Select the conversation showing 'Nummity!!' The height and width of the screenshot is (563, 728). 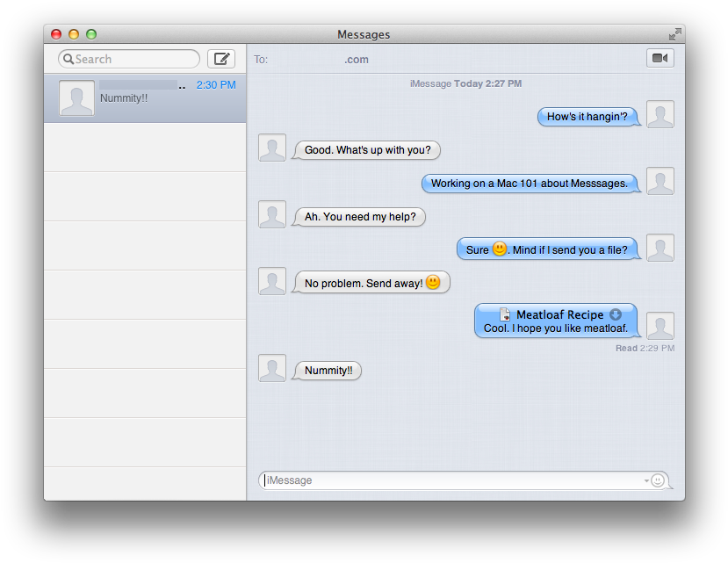144,97
